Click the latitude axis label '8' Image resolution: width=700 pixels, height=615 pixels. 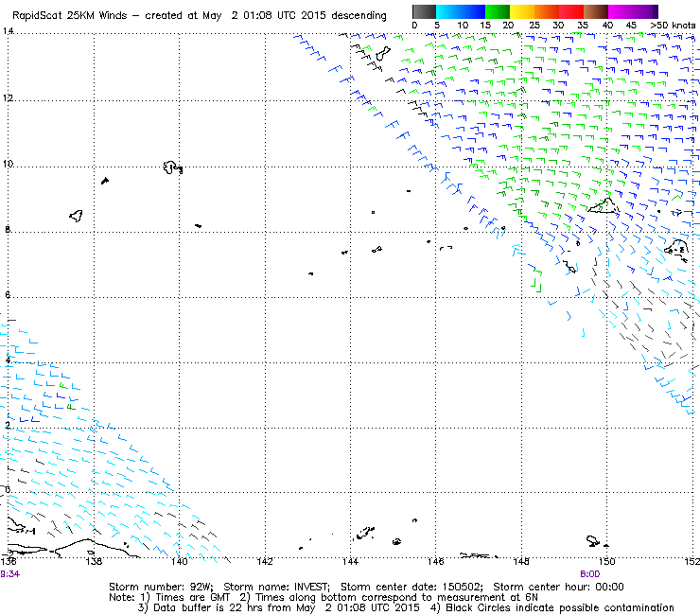click(x=8, y=230)
